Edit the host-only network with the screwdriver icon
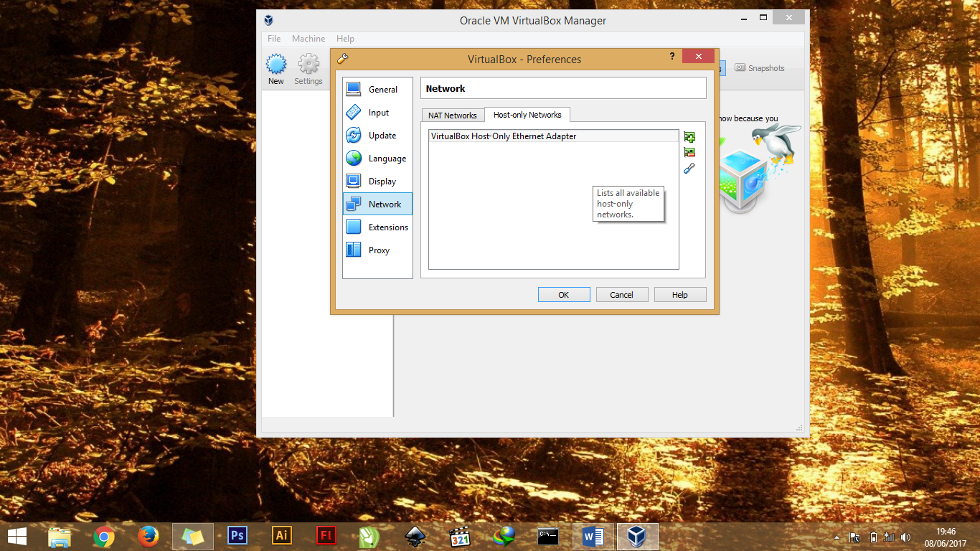 689,169
